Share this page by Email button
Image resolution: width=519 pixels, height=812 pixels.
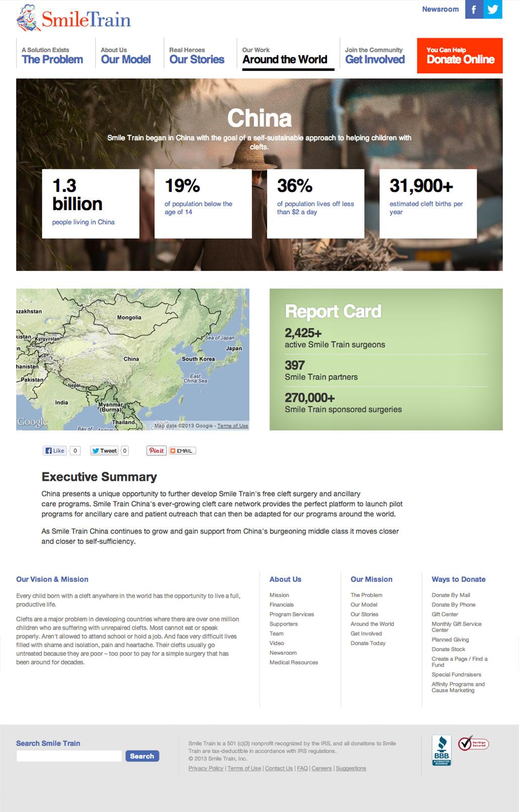click(182, 451)
